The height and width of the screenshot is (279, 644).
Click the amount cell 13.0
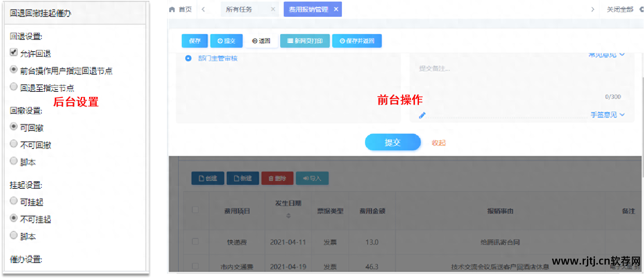372,242
